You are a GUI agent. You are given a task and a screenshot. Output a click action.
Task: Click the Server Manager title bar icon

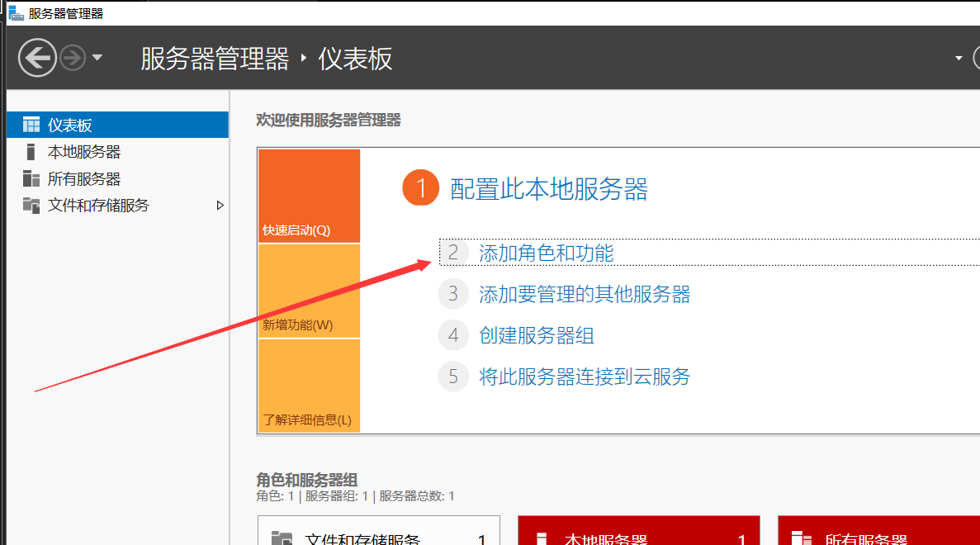point(16,13)
